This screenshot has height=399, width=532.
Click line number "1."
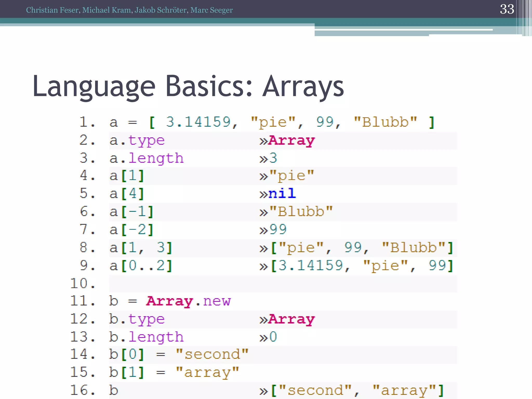pos(88,122)
